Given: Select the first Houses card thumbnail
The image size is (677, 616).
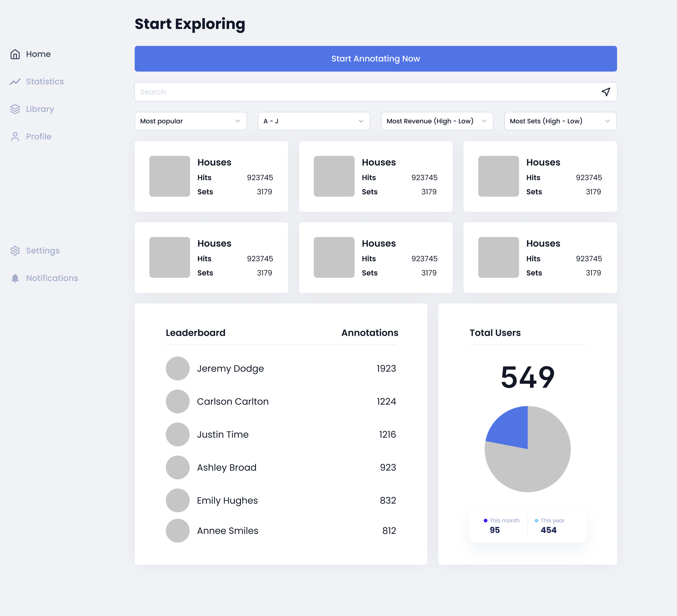Looking at the screenshot, I should (170, 176).
